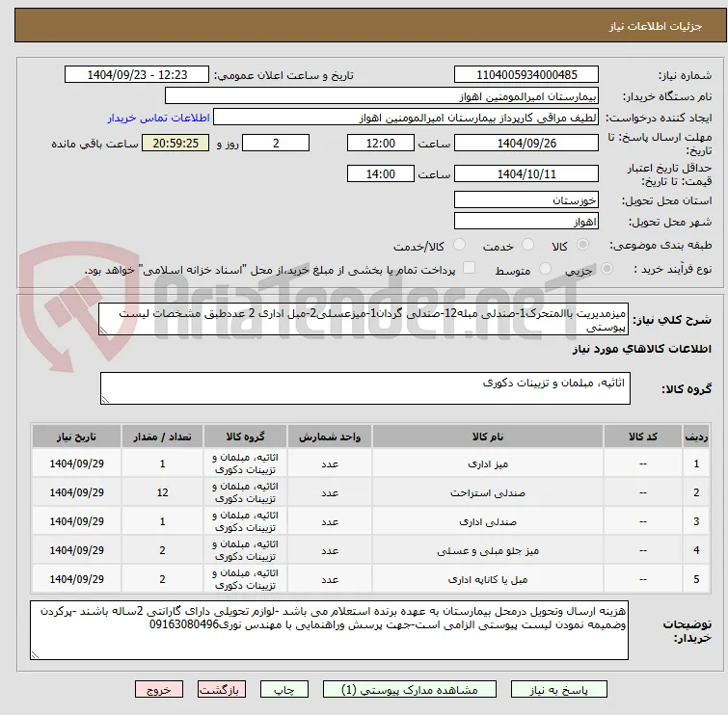Click the quantity 12 cell for صندلی استراحت

coord(162,492)
